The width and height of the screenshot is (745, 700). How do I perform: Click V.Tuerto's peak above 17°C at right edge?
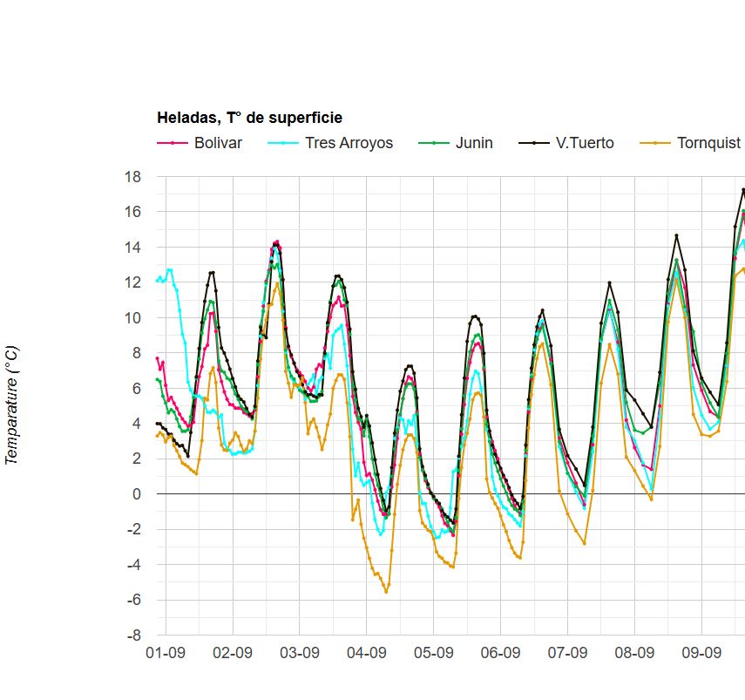coord(743,190)
